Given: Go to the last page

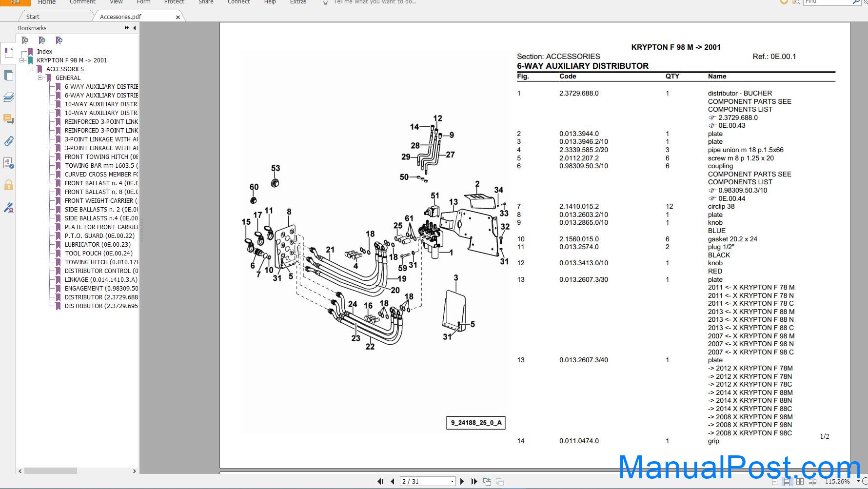Looking at the screenshot, I should pos(474,481).
